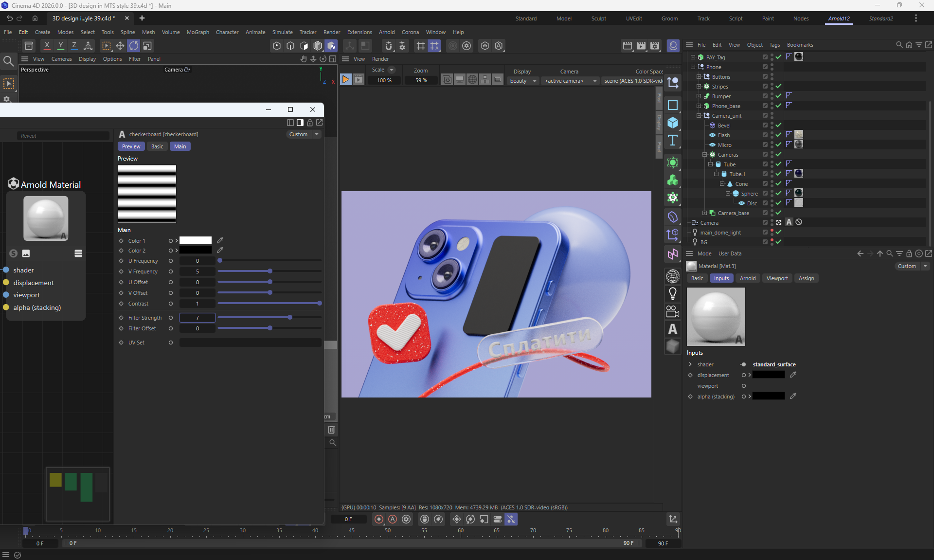Click the Camera object icon in side palette
The height and width of the screenshot is (560, 934).
(673, 311)
